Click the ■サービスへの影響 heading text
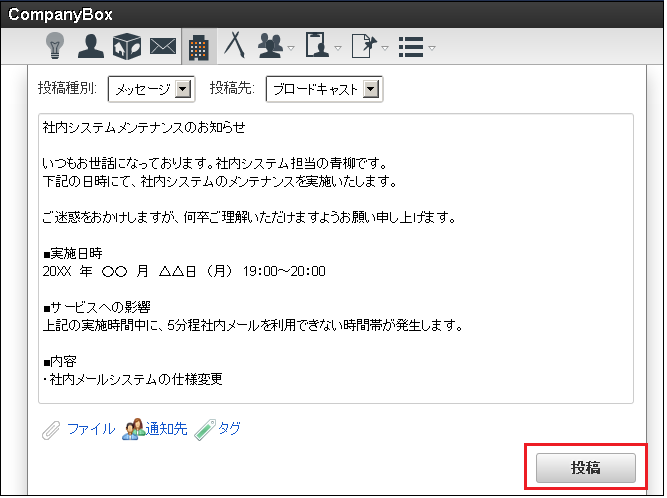Viewport: 667px width, 498px height. click(x=97, y=307)
